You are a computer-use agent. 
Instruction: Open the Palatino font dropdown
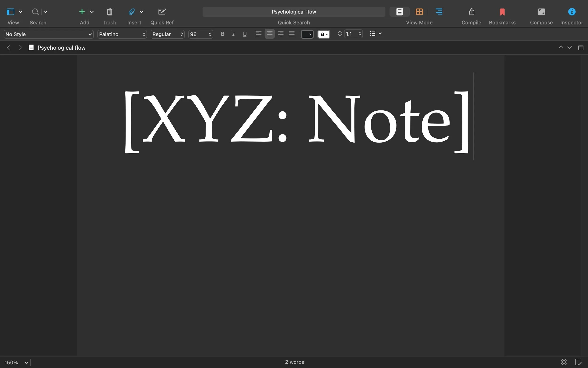pos(122,34)
